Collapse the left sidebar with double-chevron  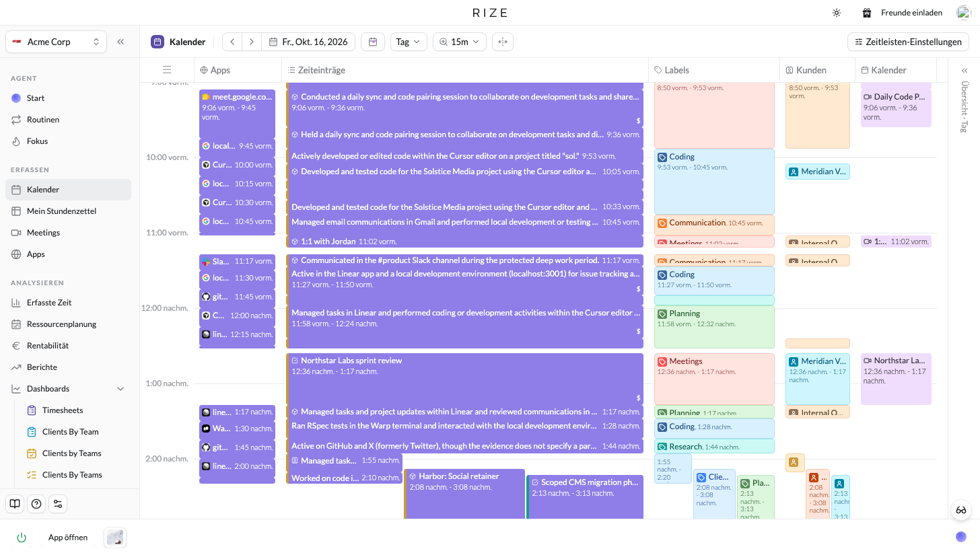[x=120, y=42]
